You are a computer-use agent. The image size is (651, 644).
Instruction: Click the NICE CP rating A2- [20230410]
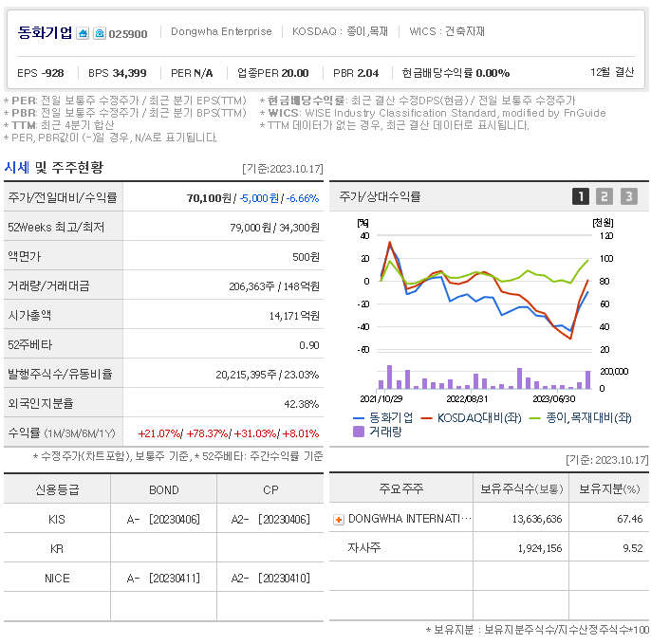(270, 578)
